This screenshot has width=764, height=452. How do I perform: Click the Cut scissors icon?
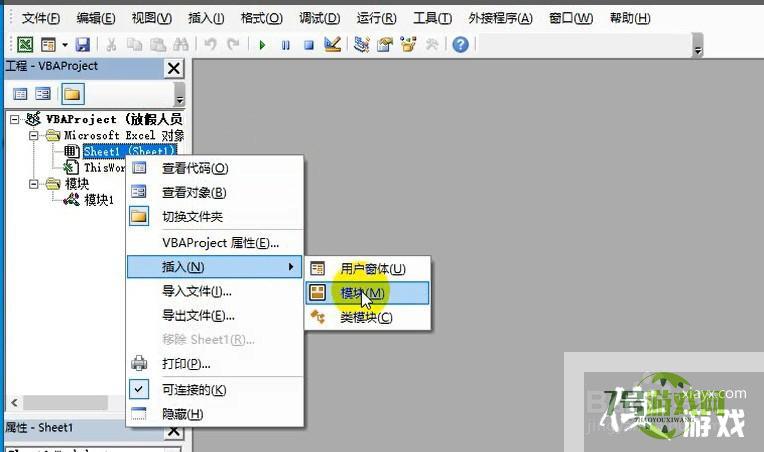pyautogui.click(x=111, y=45)
